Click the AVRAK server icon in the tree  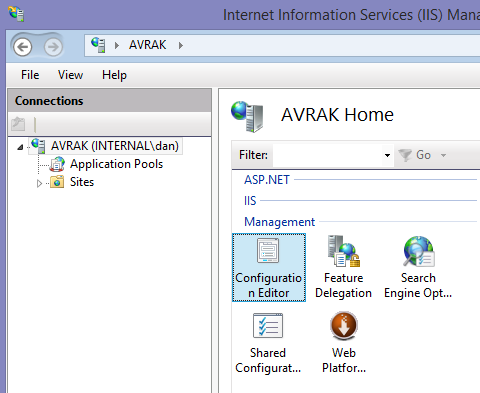pos(38,146)
